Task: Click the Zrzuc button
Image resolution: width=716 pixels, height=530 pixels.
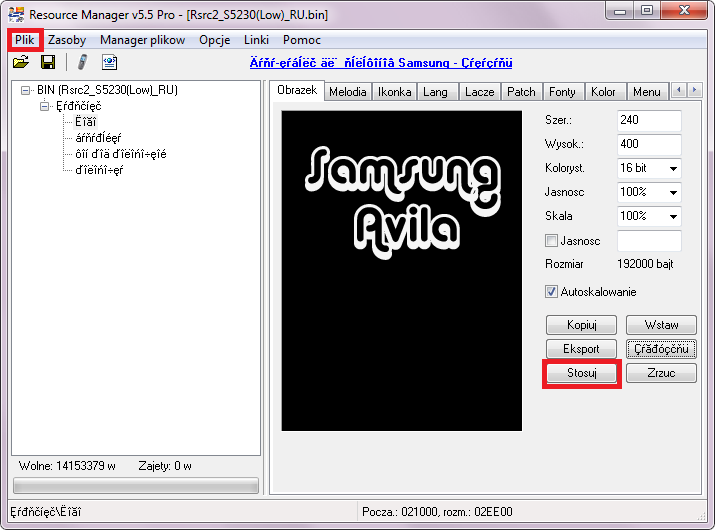Action: (x=661, y=373)
